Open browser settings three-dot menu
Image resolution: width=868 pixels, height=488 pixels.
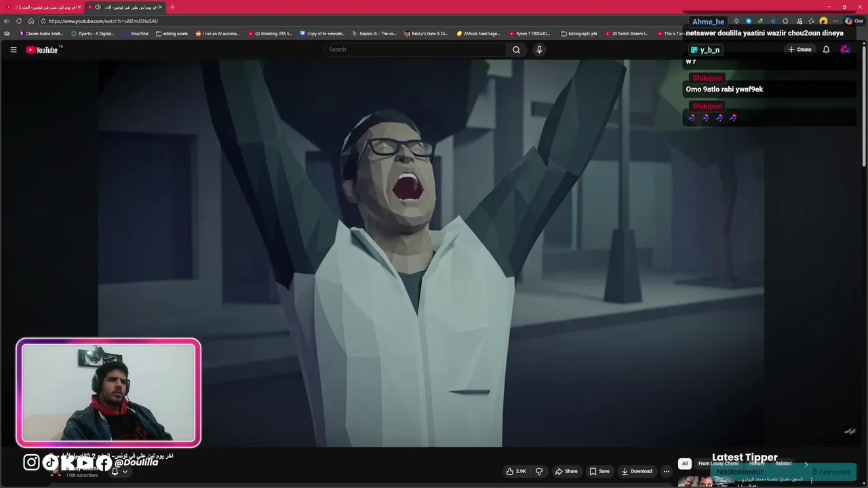click(835, 21)
